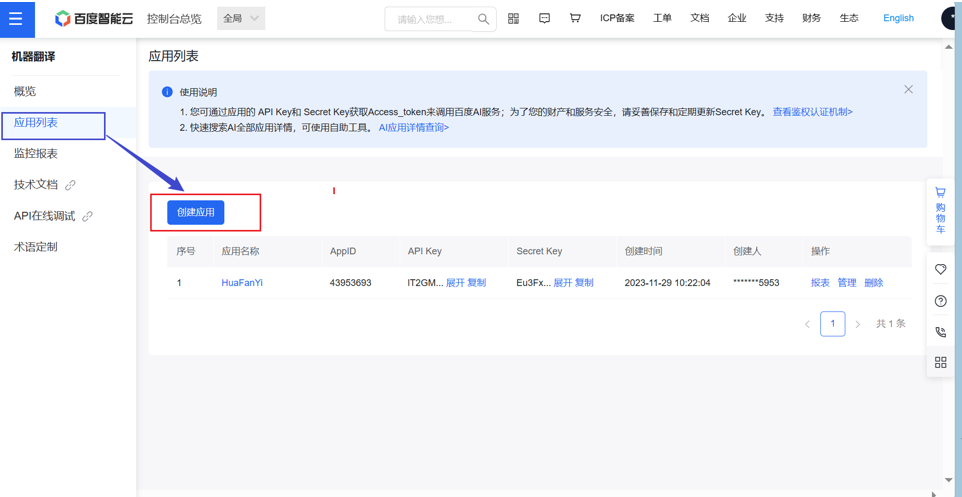Click the 共 1 条 total count

pyautogui.click(x=890, y=324)
